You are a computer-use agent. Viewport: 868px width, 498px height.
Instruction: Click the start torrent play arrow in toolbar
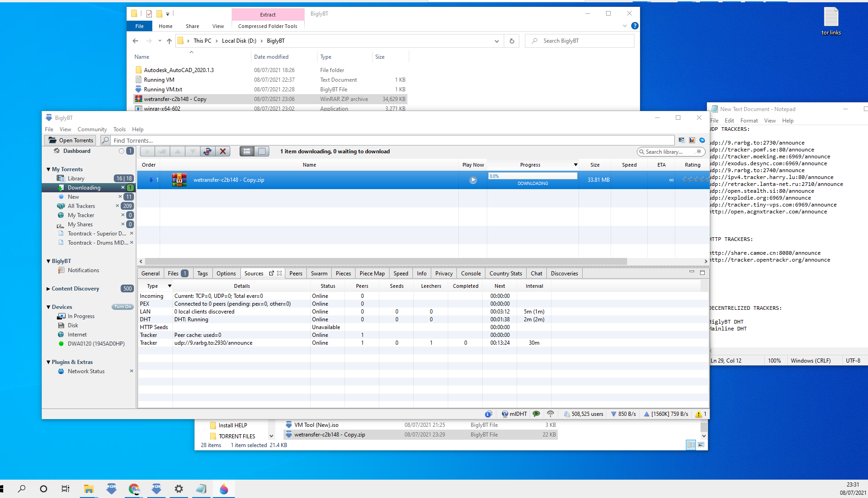[147, 151]
